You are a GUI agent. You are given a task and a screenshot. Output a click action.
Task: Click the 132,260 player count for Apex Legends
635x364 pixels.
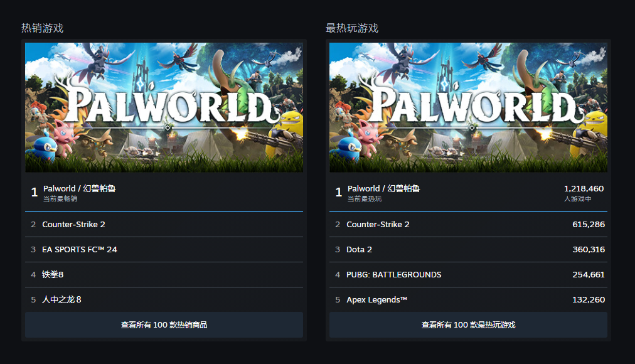point(588,300)
